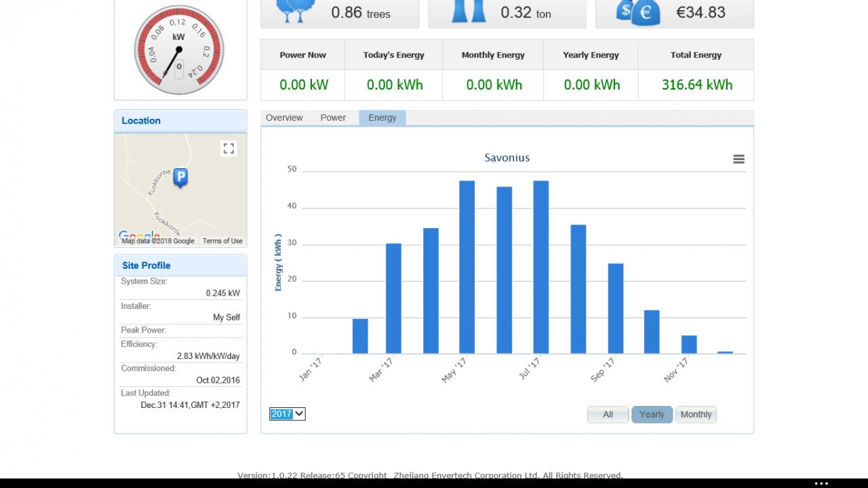Click the blue trees icon

tap(296, 12)
